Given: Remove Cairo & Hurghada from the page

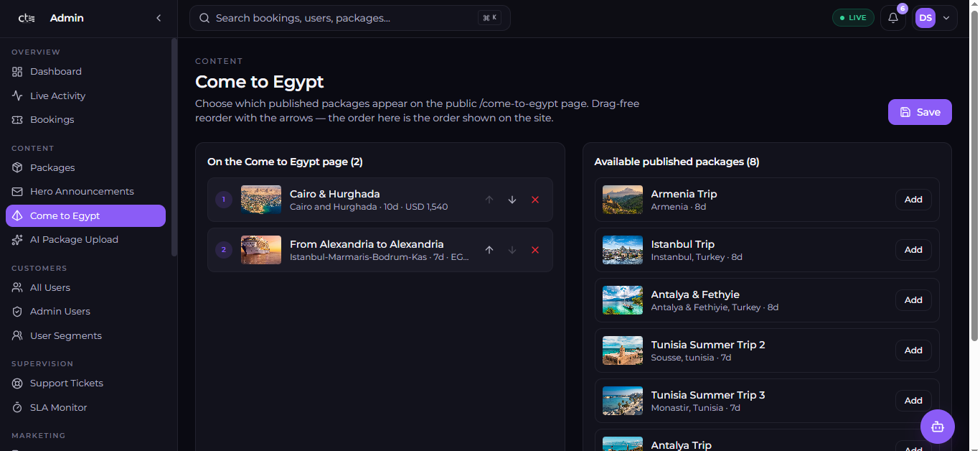Looking at the screenshot, I should 535,200.
